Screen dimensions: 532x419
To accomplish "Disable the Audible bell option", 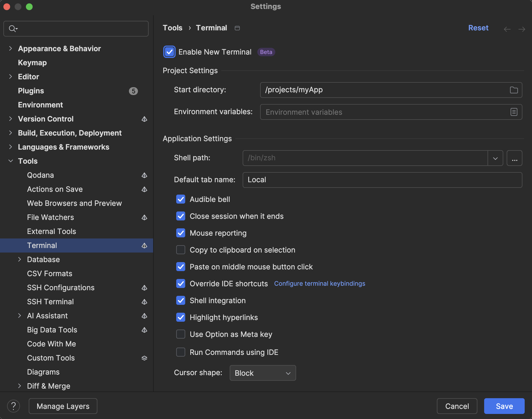I will 181,199.
